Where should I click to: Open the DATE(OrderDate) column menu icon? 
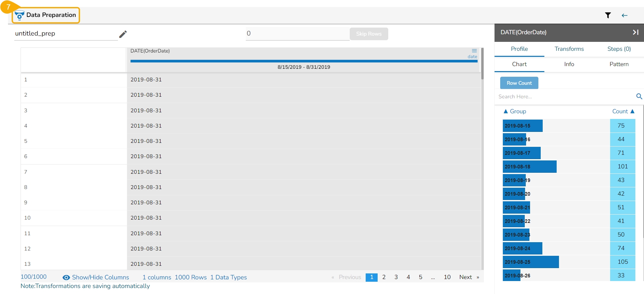(474, 50)
